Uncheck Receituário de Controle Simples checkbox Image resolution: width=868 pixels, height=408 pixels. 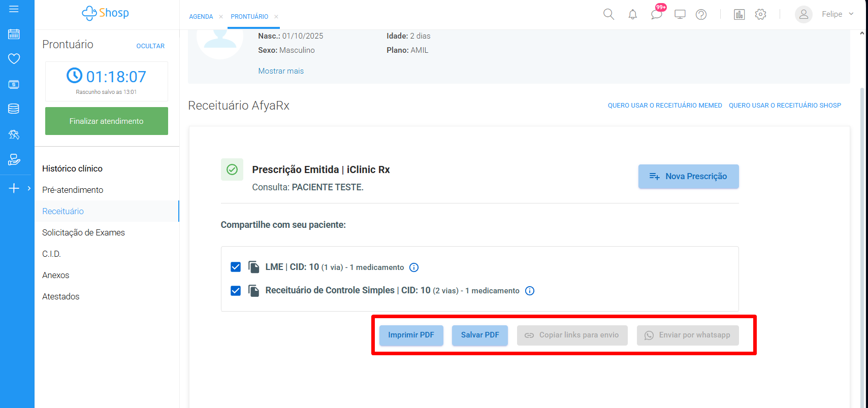click(236, 291)
